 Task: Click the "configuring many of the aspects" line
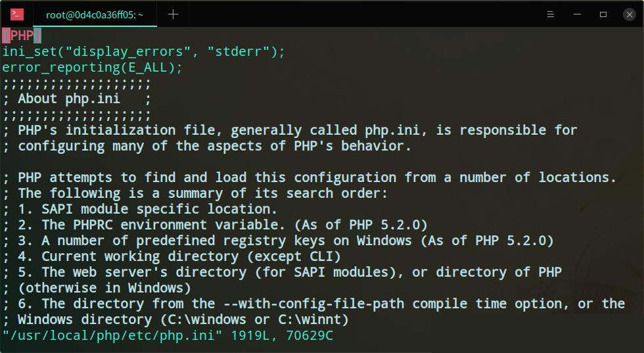(x=207, y=146)
